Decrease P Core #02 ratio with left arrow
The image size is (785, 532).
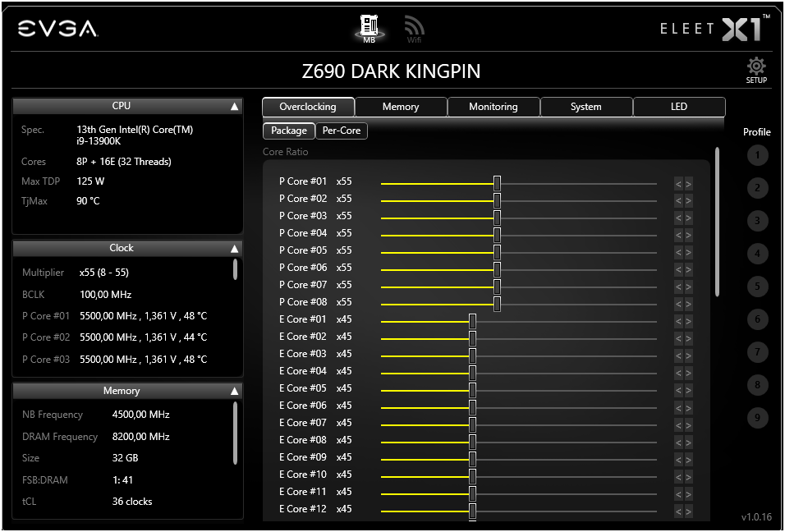[x=678, y=200]
